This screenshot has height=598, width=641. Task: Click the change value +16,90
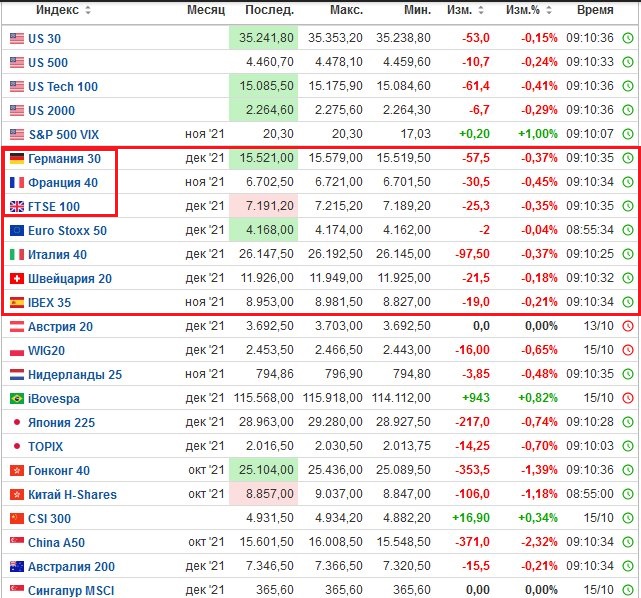coord(471,518)
